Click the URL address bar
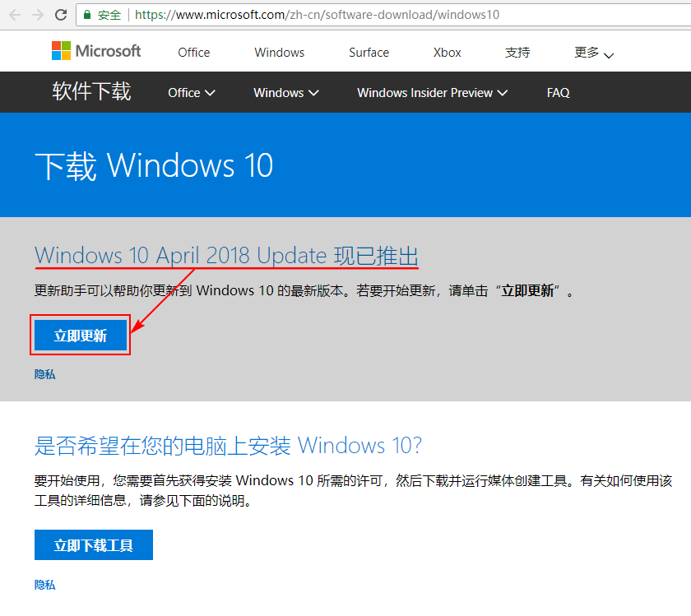This screenshot has height=616, width=691. point(329,15)
